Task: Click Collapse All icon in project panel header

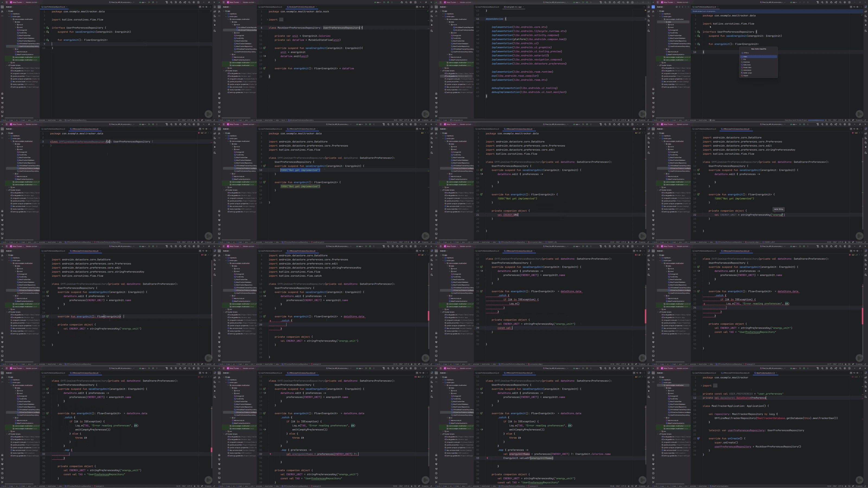Action: point(683,7)
